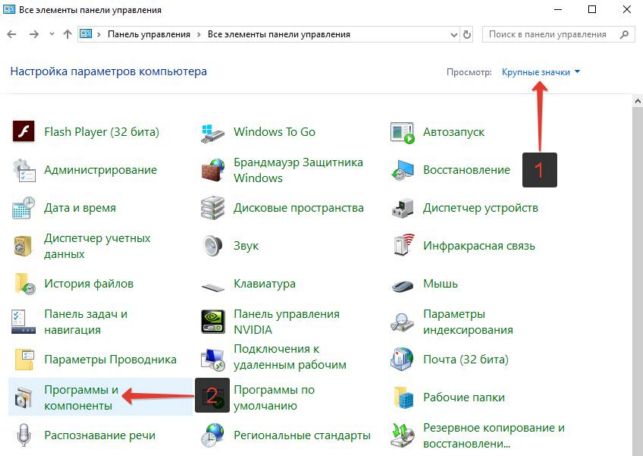Open the Программы и компоненты icon
Viewport: 643px width, 456px height.
click(x=23, y=397)
